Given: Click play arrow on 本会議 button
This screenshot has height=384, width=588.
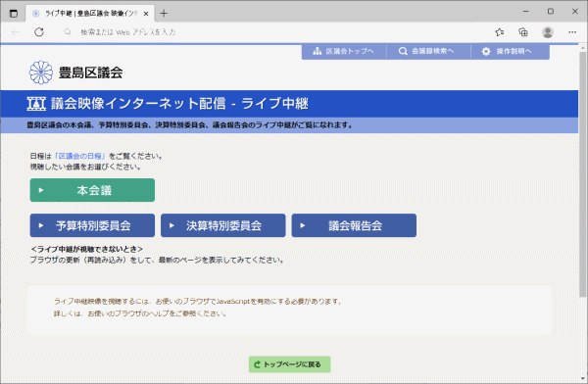Looking at the screenshot, I should coord(41,190).
